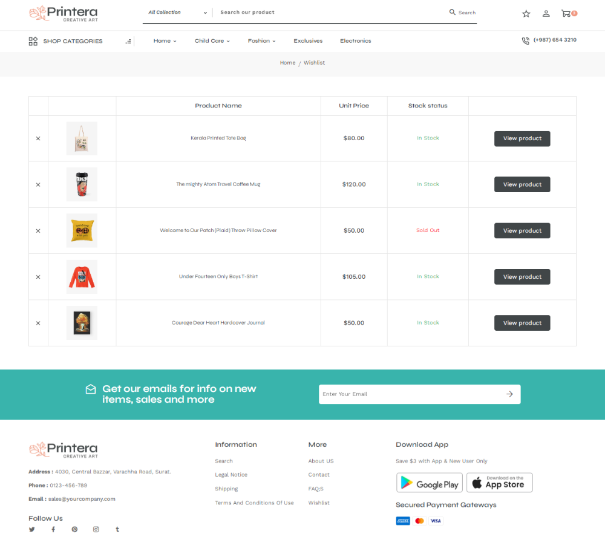Click the Google Play download badge

429,483
